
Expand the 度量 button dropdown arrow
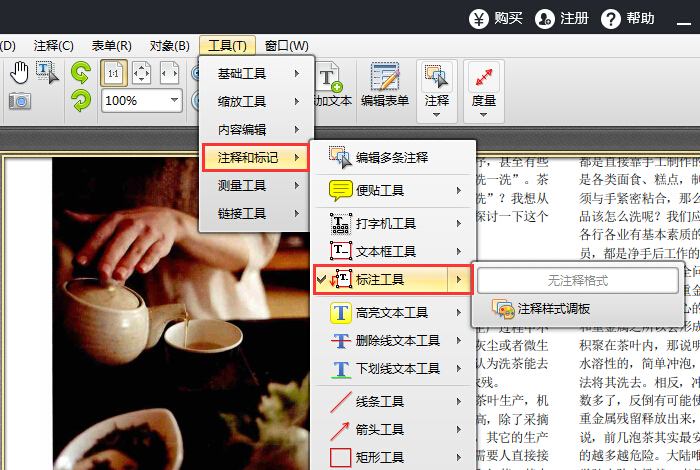click(x=483, y=116)
